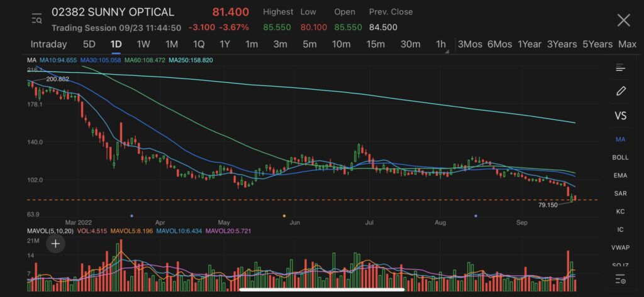Image resolution: width=644 pixels, height=297 pixels.
Task: Select the 15m timeframe
Action: (375, 44)
